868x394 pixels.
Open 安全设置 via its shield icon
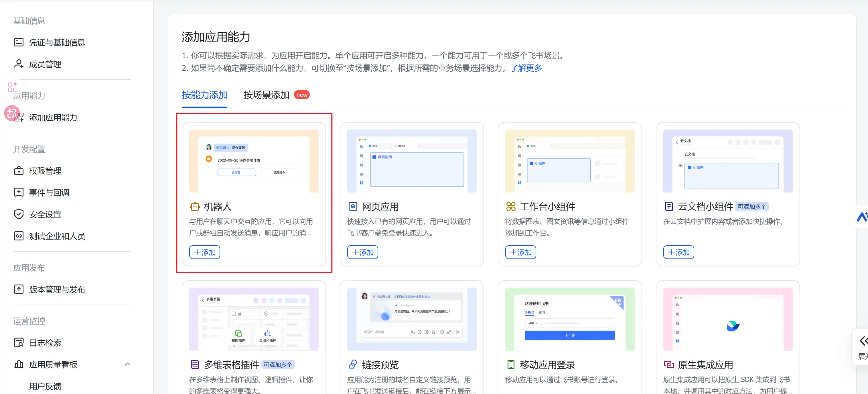[19, 214]
